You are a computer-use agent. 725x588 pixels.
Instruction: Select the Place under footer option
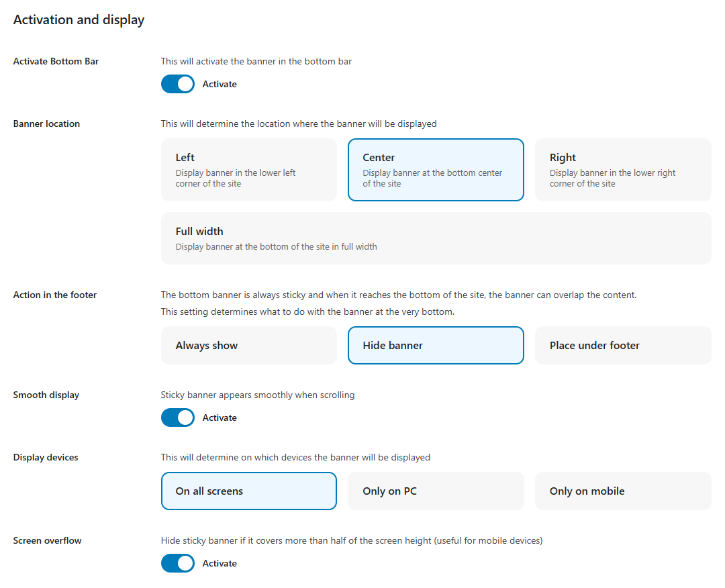[x=622, y=346]
